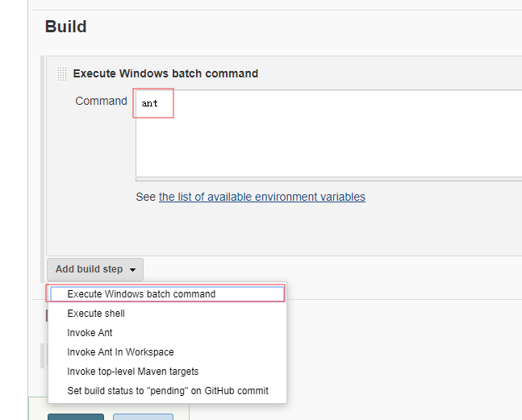Click the Execute Windows batch command step title
Viewport: 522px width, 420px height.
[x=165, y=73]
